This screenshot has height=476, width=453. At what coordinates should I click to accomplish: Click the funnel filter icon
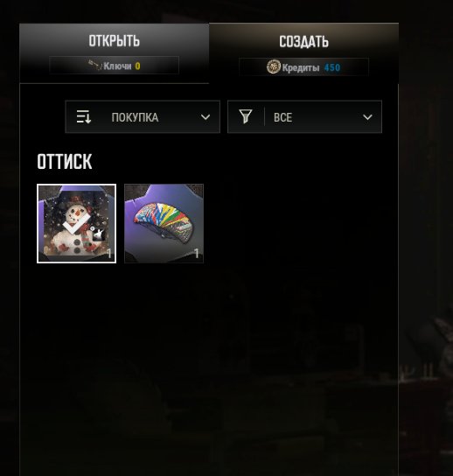[x=246, y=116]
